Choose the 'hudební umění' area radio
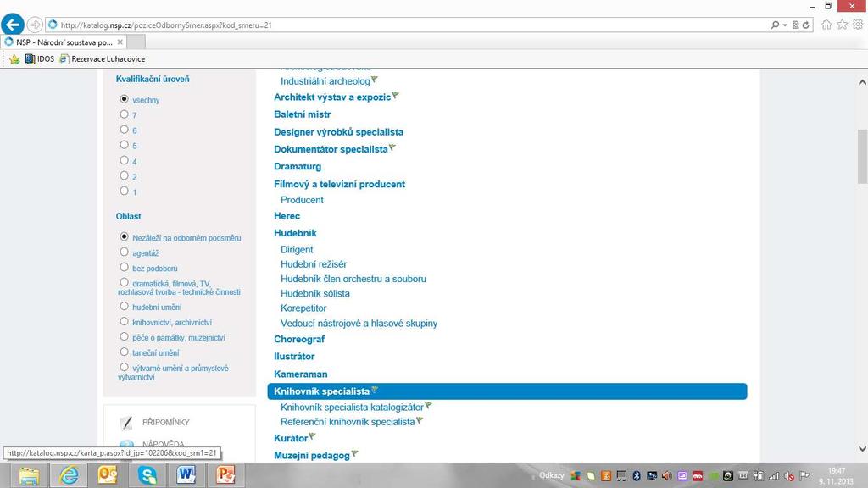The width and height of the screenshot is (868, 488). tap(124, 306)
